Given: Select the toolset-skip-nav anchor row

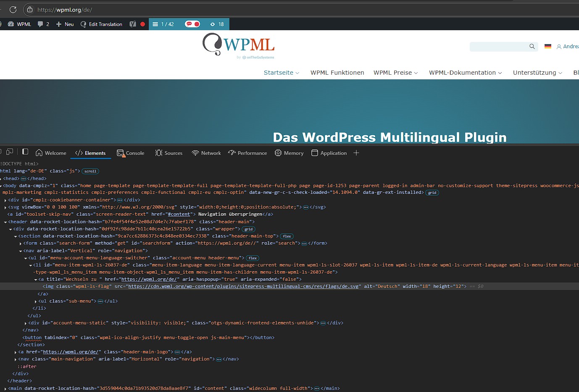Looking at the screenshot, I should coord(140,214).
